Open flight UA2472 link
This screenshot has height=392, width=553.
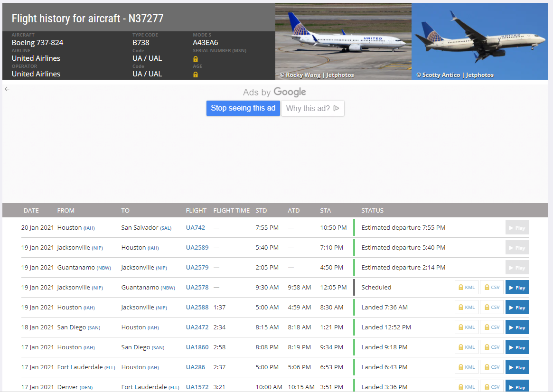[197, 327]
